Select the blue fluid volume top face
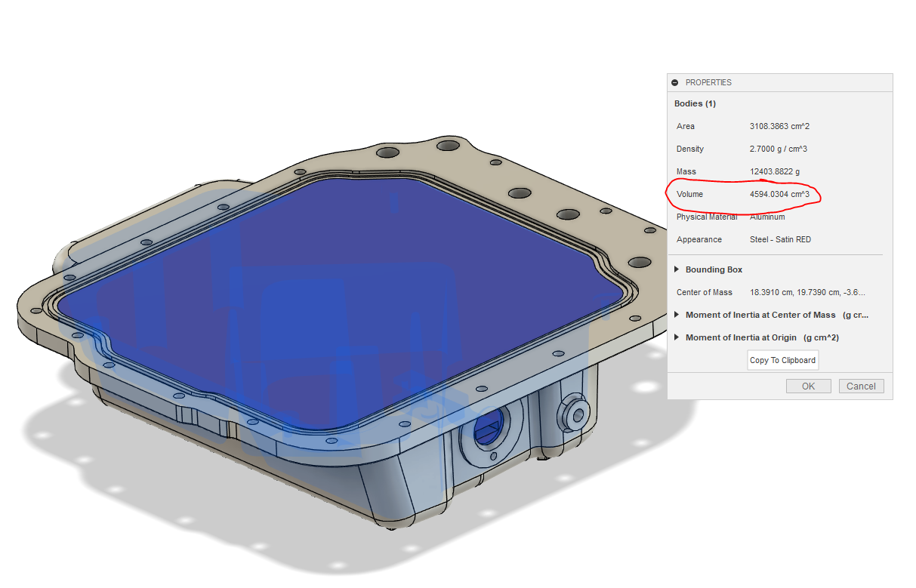This screenshot has height=588, width=916. [340, 257]
